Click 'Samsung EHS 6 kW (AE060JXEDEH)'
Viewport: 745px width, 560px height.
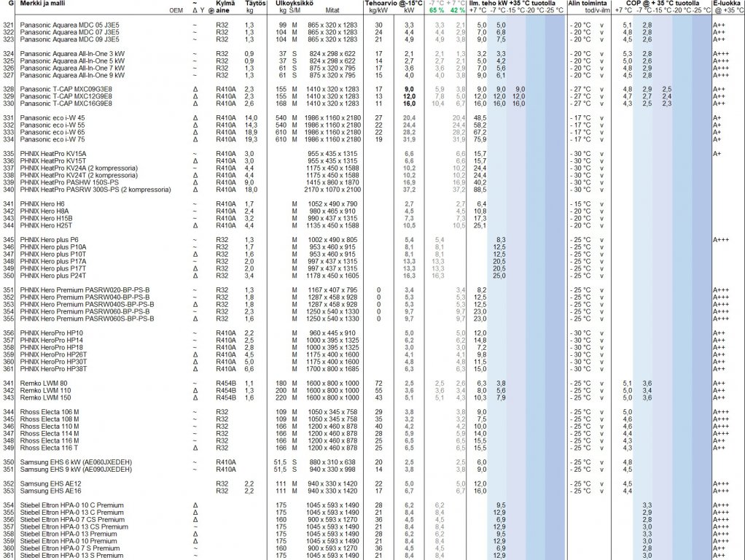76,462
